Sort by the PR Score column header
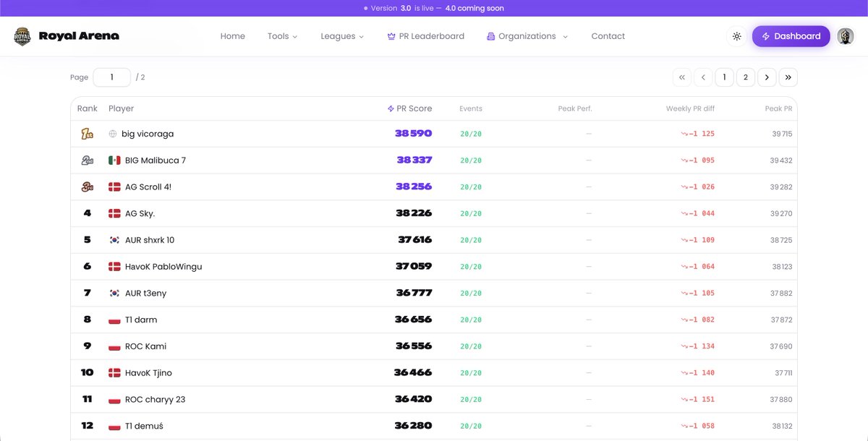The image size is (868, 441). pyautogui.click(x=409, y=108)
